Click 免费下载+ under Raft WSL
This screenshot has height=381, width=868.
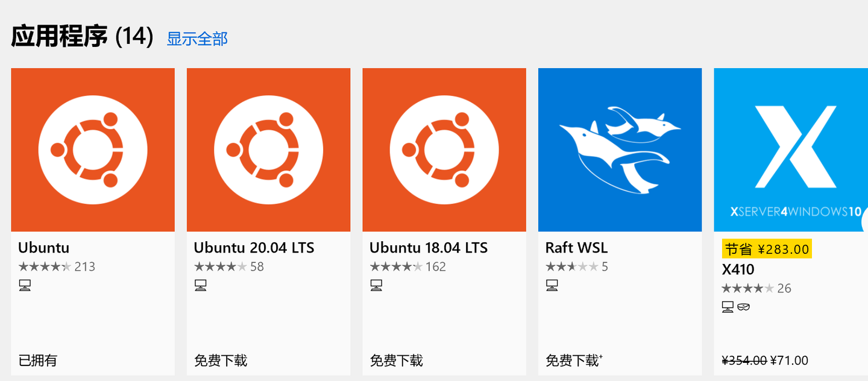(x=574, y=361)
